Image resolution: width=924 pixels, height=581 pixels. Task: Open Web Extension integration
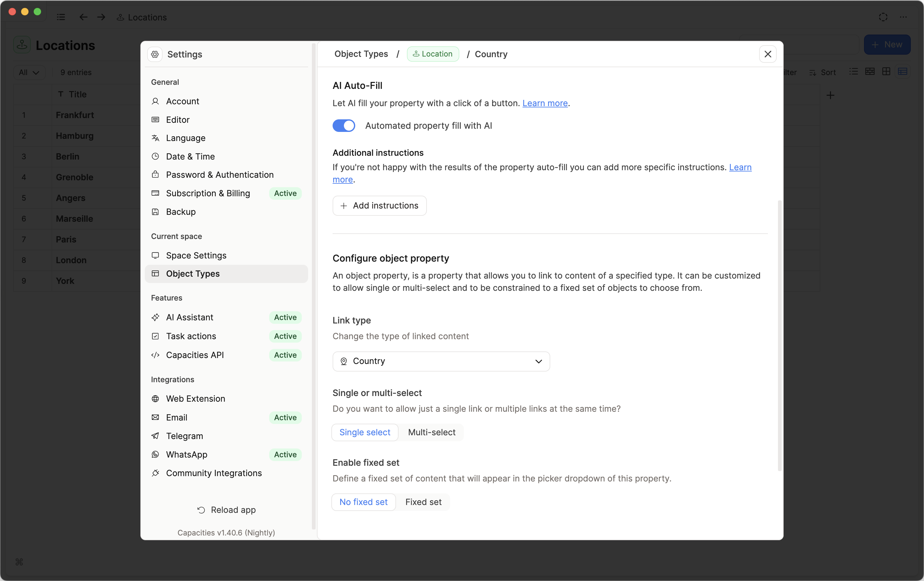[226, 399]
